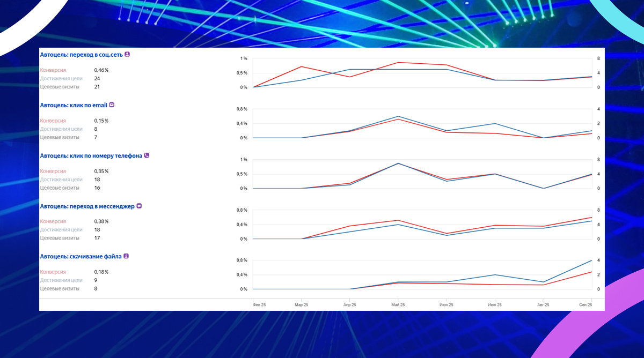Click the messenger goal chat icon
The height and width of the screenshot is (358, 644).
(139, 206)
